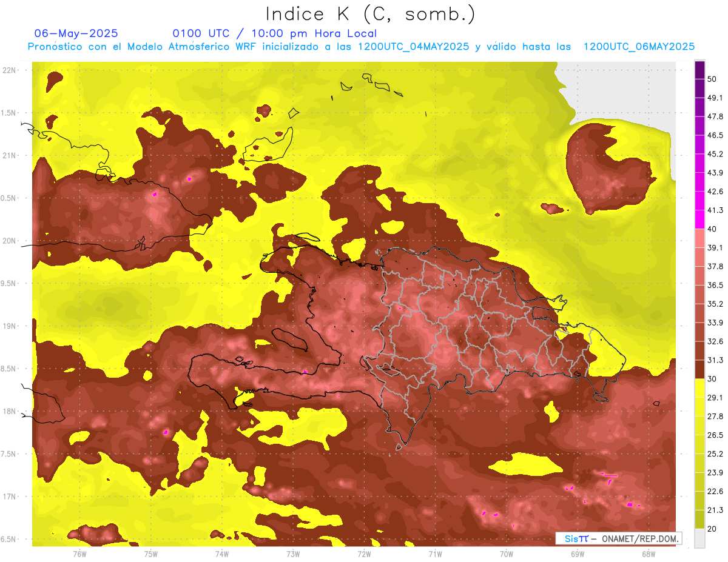Viewport: 728px width, 562px height.
Task: Click the colorbar value "23.9"
Action: (x=715, y=473)
